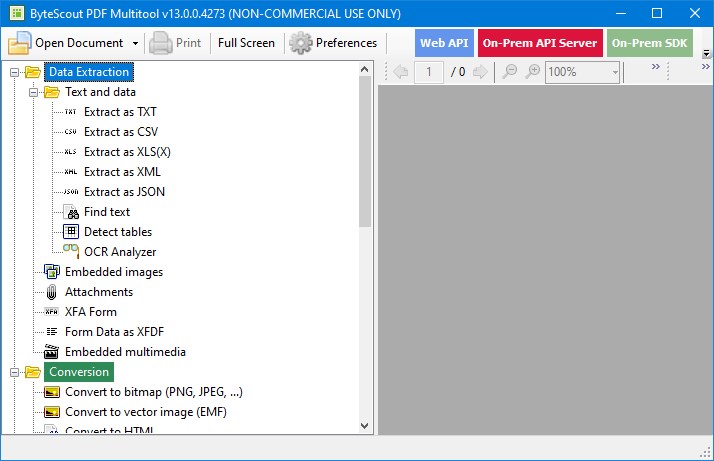Select the Embedded multimedia label
The height and width of the screenshot is (461, 714).
click(125, 352)
